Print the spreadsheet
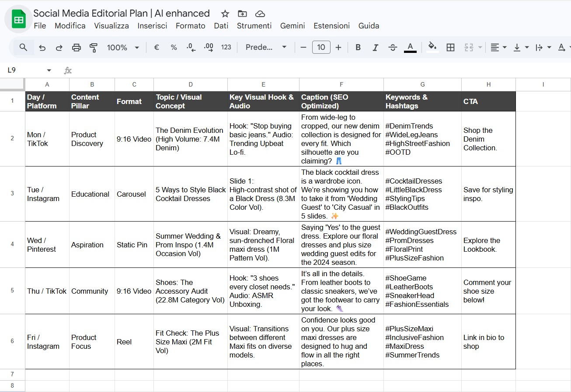Screen dimensions: 571x392 77,47
